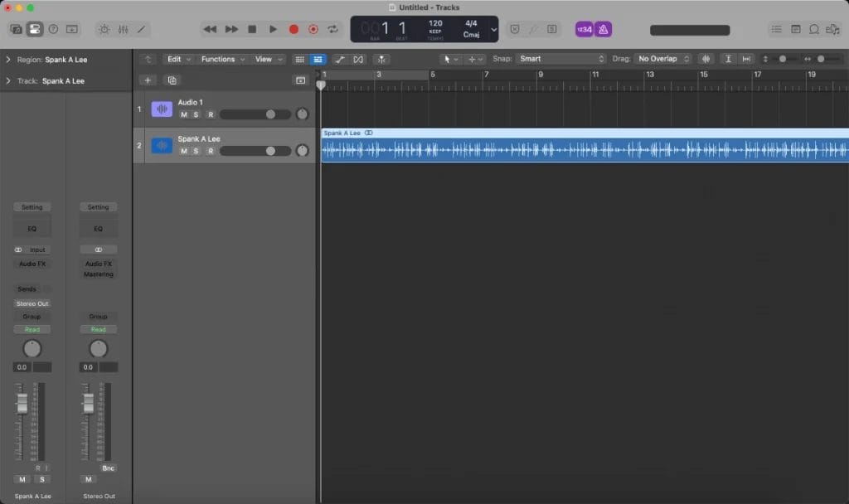The image size is (849, 504).
Task: Open Quick Help
Action: (53, 28)
